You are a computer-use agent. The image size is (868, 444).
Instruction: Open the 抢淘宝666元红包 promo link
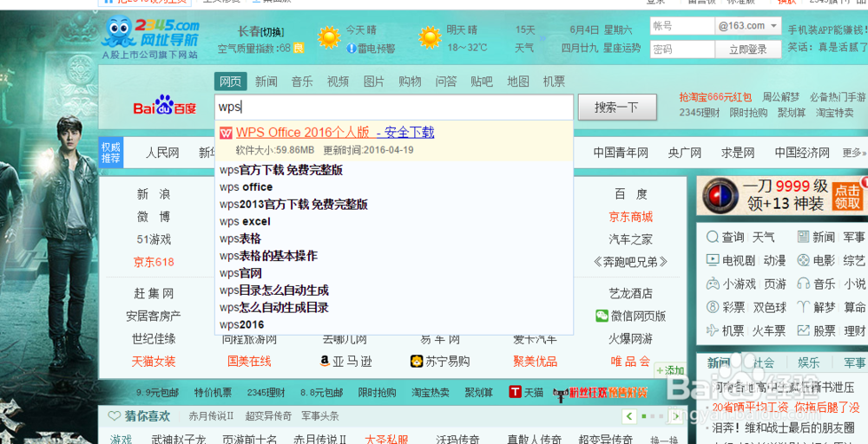point(716,97)
